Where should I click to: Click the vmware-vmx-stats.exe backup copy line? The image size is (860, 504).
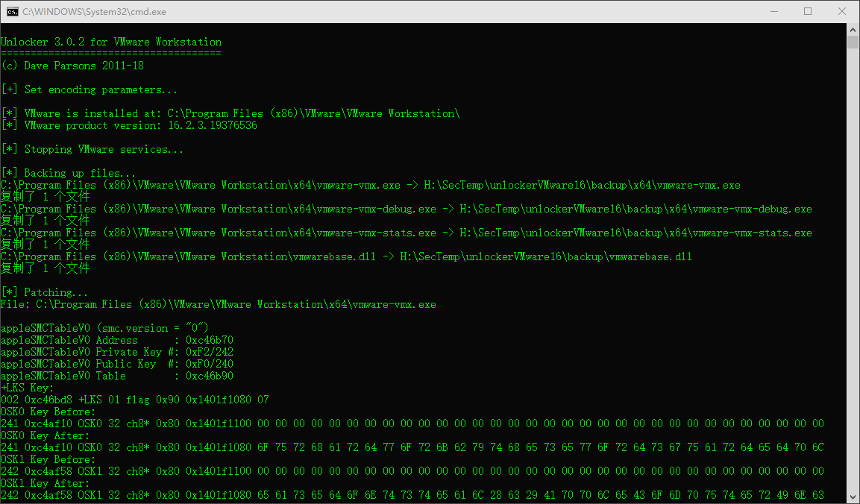[x=407, y=233]
